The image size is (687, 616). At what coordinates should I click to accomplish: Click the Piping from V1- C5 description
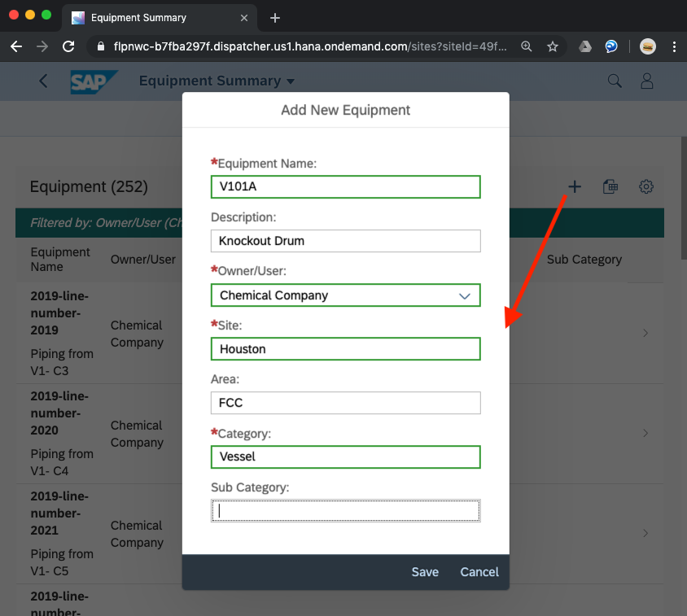click(x=62, y=562)
